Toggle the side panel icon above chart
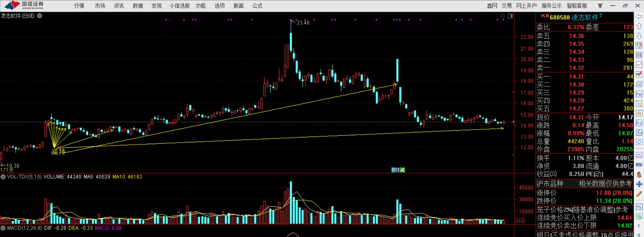 pyautogui.click(x=510, y=16)
